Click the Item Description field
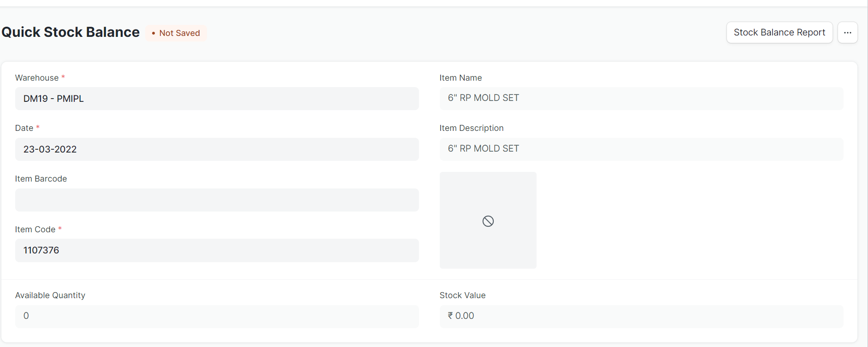Image resolution: width=868 pixels, height=347 pixels. (x=641, y=148)
